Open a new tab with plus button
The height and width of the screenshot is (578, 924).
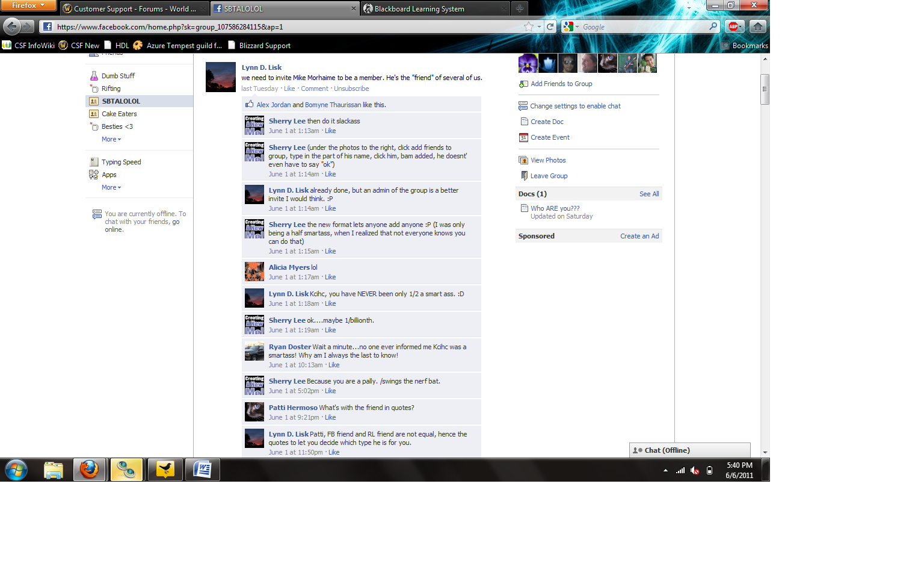coord(520,9)
